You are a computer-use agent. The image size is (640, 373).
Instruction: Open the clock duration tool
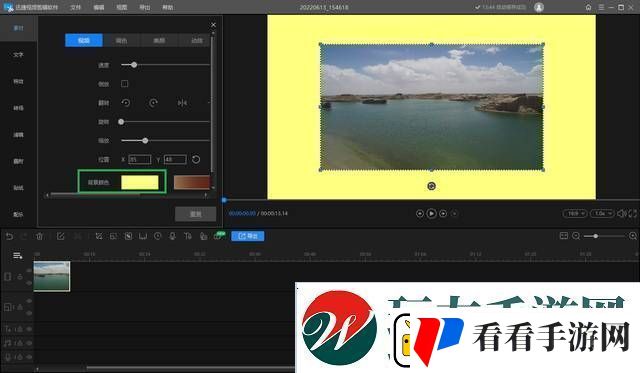(x=158, y=236)
